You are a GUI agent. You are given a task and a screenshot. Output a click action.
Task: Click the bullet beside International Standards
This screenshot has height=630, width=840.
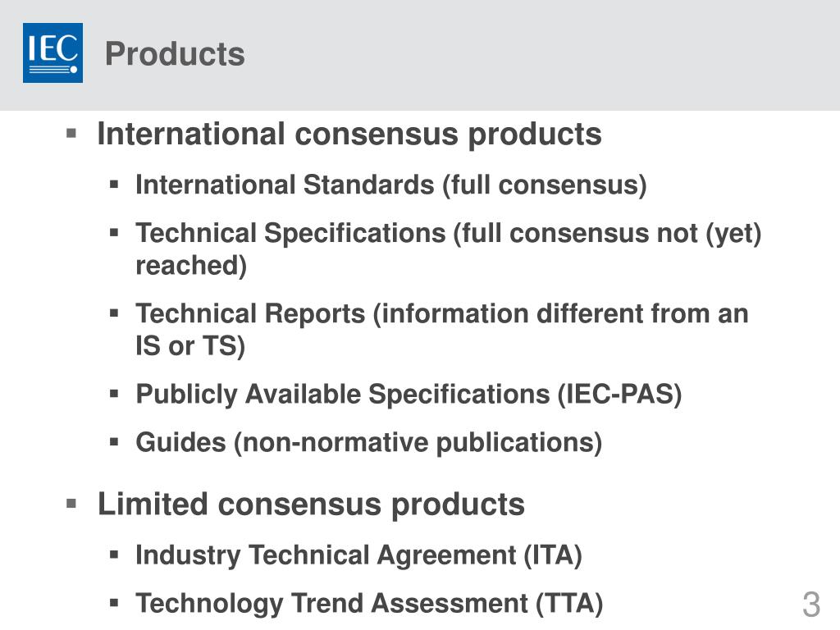click(113, 185)
